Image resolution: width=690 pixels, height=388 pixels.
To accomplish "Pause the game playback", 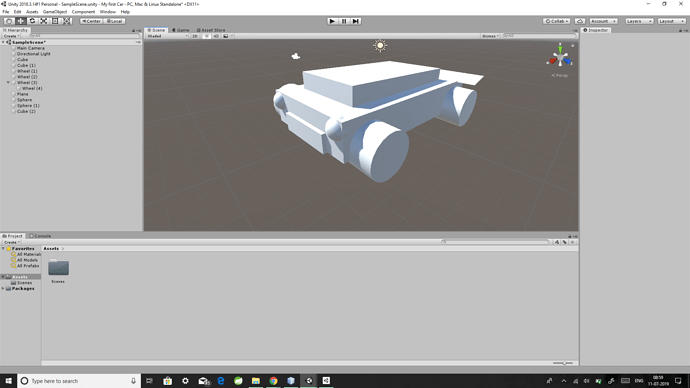I will pyautogui.click(x=344, y=21).
